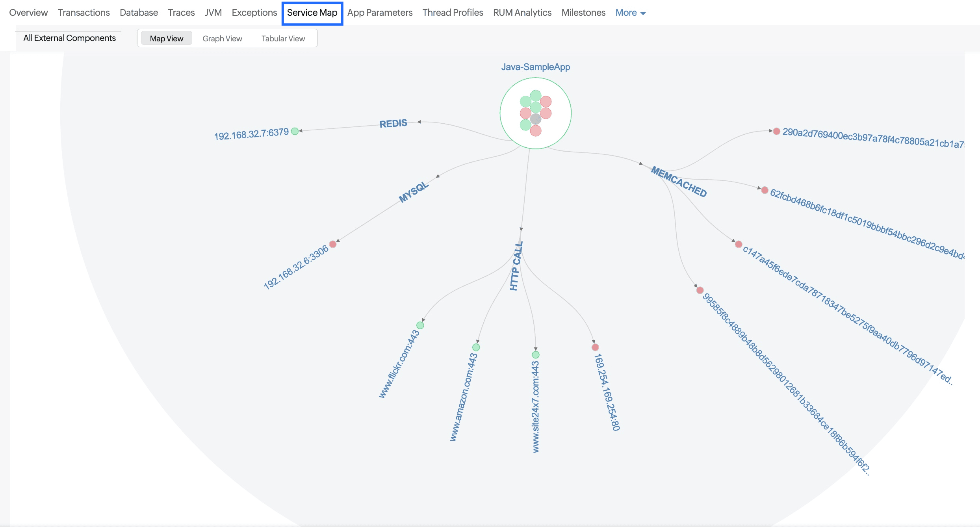Click the MEMCACHED group label
980x527 pixels.
pos(679,182)
